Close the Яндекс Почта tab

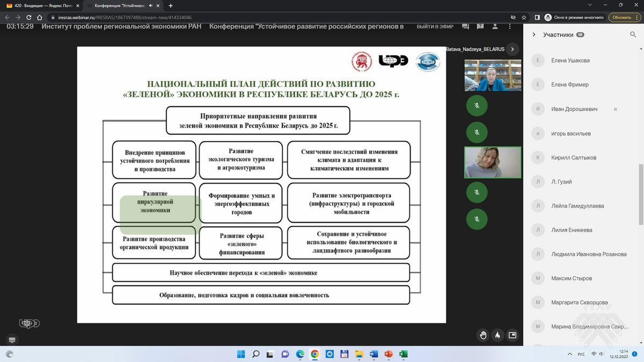click(x=77, y=5)
